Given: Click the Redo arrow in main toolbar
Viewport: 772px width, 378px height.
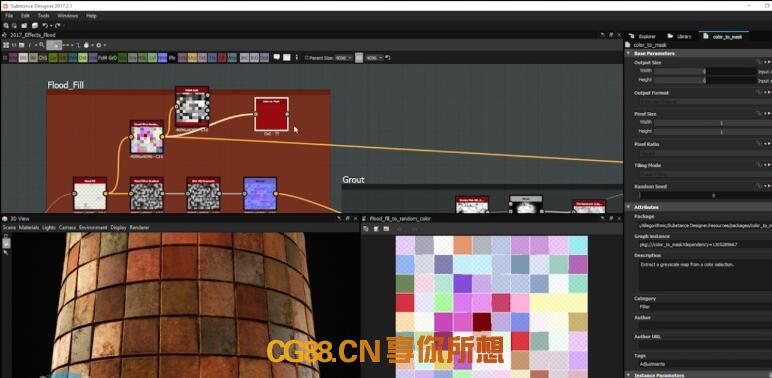Looking at the screenshot, I should click(x=58, y=26).
